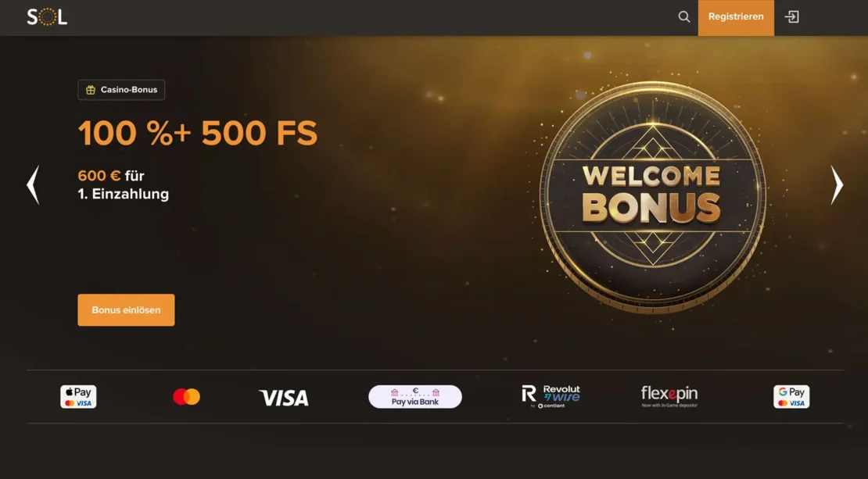Screen dimensions: 868x479
Task: Choose the VISA payment logo
Action: tap(284, 398)
